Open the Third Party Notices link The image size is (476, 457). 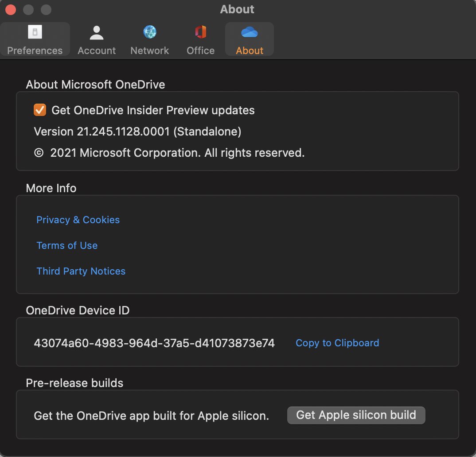pos(81,271)
